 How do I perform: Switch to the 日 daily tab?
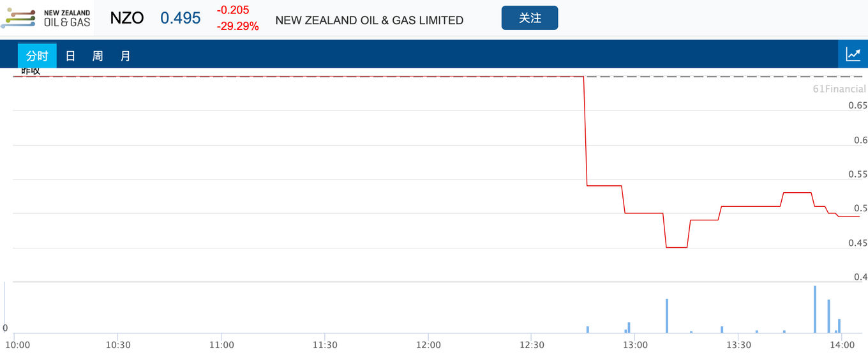pos(70,56)
